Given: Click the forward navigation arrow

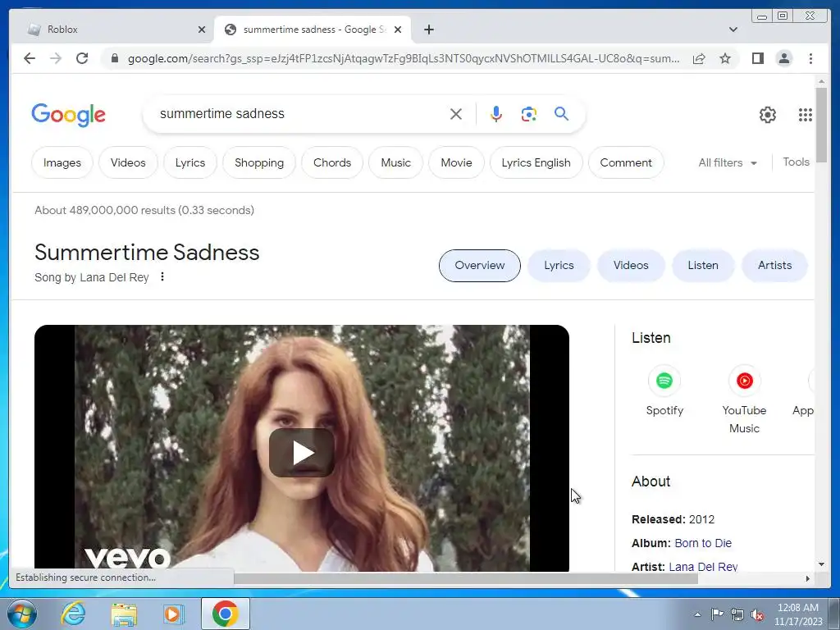Looking at the screenshot, I should [x=56, y=58].
